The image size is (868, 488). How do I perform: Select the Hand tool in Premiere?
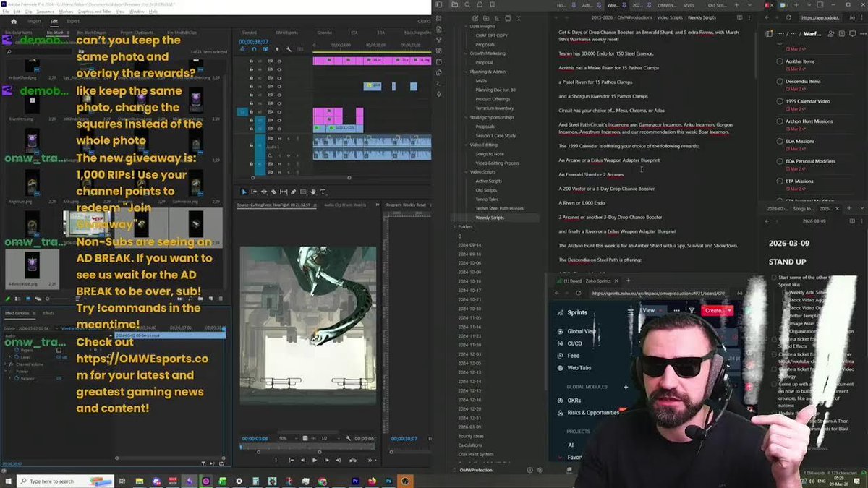coord(312,192)
